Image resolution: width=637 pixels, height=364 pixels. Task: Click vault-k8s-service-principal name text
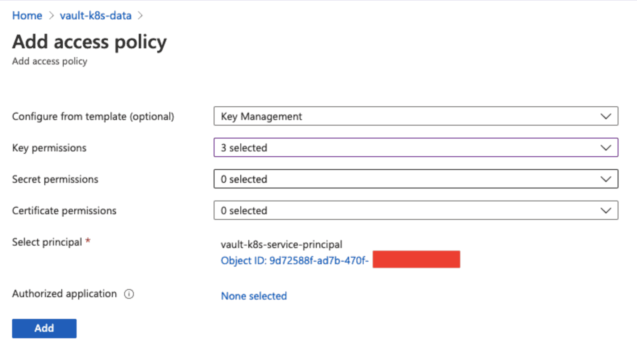coord(281,244)
